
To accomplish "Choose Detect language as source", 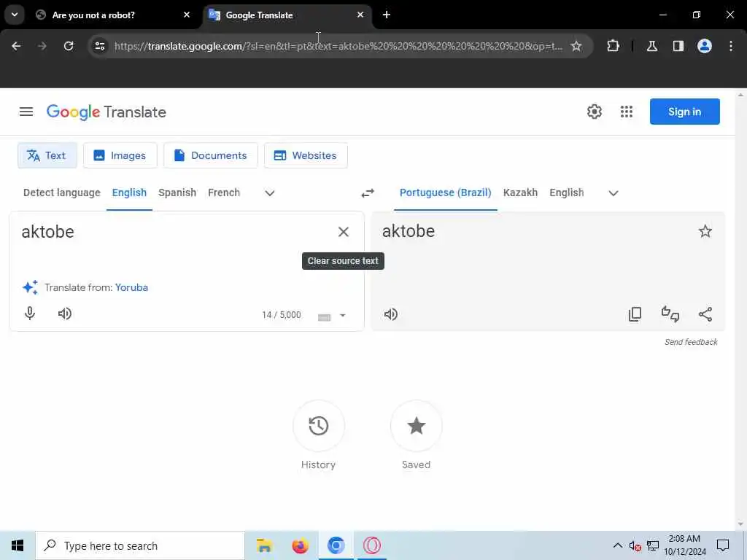I will point(62,192).
